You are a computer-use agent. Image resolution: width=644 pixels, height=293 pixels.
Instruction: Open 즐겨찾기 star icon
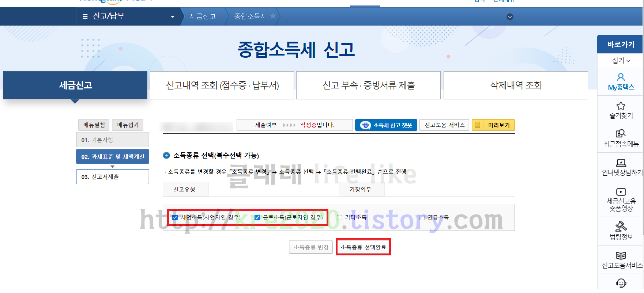[x=621, y=106]
